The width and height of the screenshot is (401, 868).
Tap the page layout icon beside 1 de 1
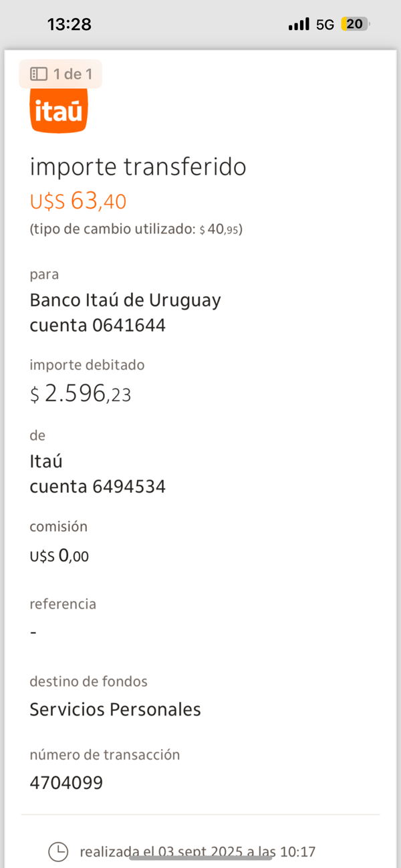(x=39, y=74)
